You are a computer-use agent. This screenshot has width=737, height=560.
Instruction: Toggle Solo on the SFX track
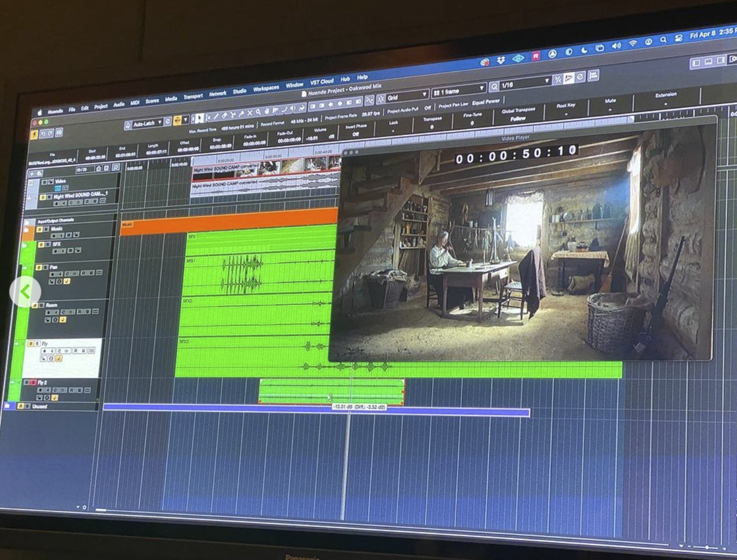[x=48, y=244]
